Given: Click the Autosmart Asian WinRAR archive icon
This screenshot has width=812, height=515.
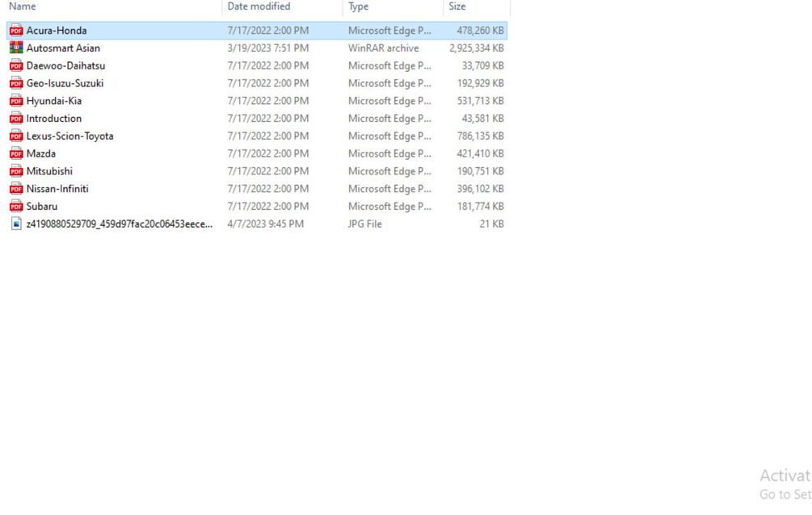Looking at the screenshot, I should [x=16, y=48].
